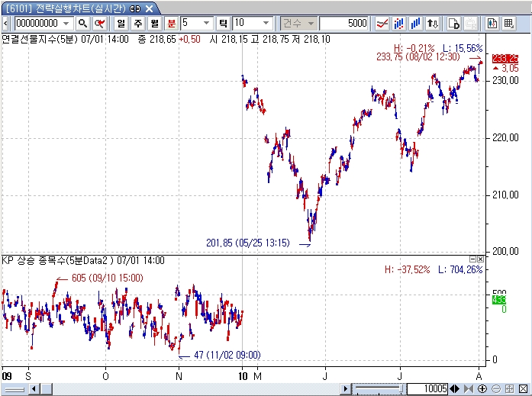Click the 5000 count input field

(x=344, y=24)
